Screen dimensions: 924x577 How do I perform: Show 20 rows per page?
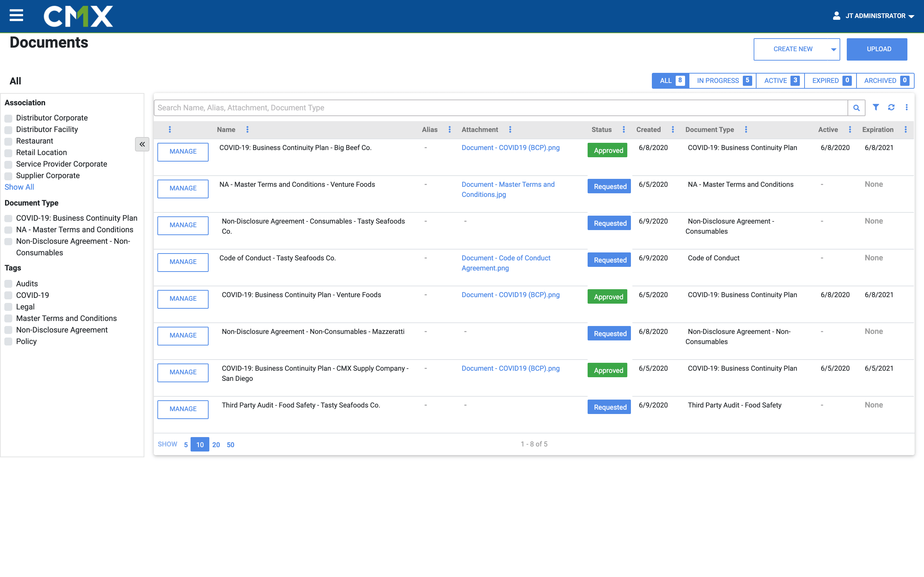click(216, 445)
